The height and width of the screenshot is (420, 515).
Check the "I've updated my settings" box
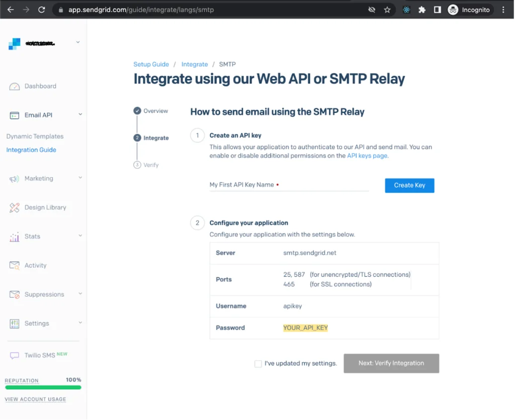[258, 364]
